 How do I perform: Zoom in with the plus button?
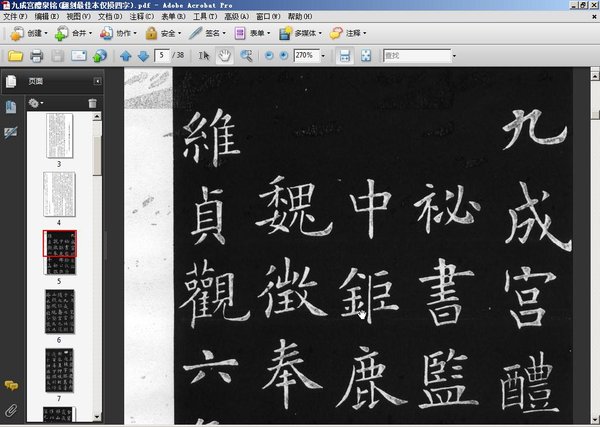tap(284, 55)
